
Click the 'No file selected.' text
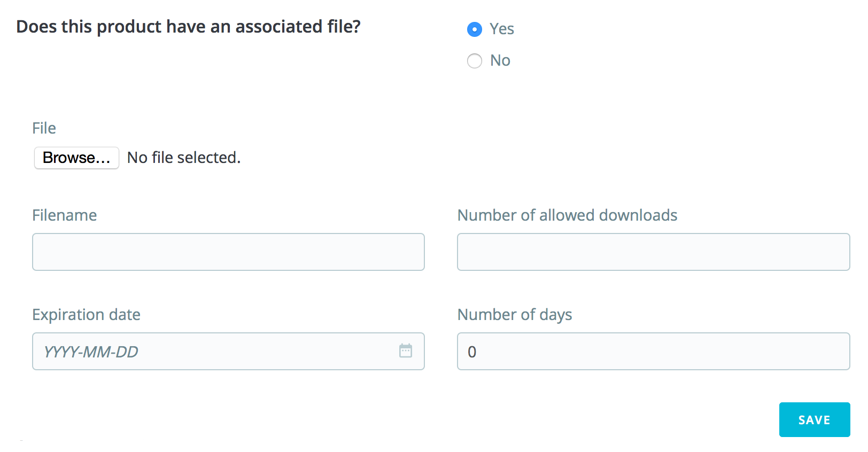184,158
